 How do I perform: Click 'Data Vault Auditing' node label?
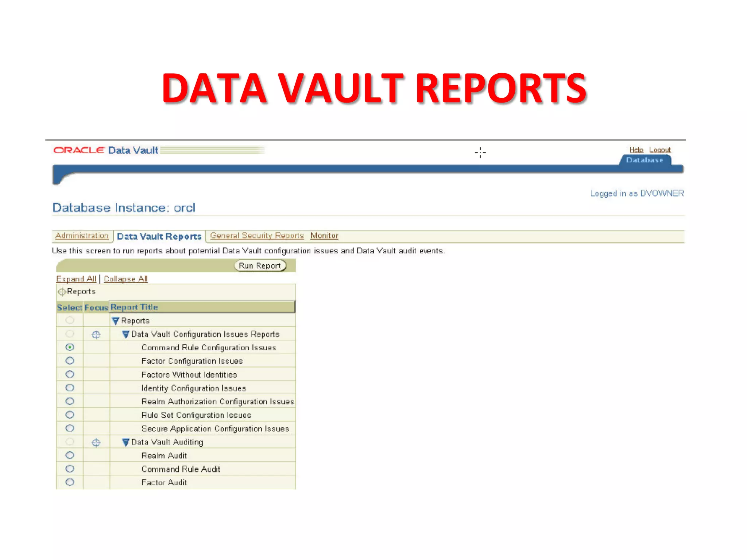point(167,442)
